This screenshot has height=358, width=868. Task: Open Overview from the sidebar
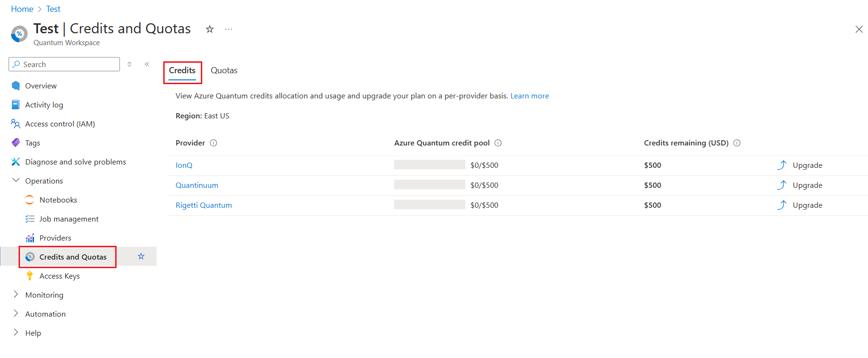click(41, 86)
